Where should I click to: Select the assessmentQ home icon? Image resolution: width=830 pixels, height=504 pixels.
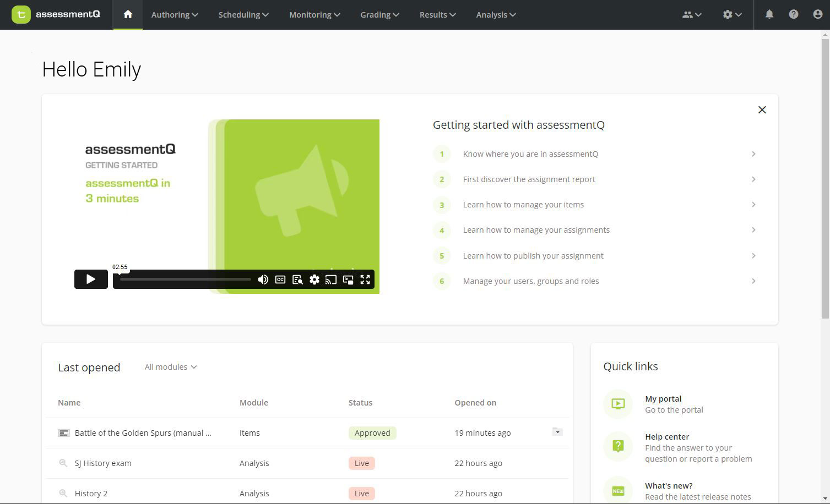[x=127, y=15]
